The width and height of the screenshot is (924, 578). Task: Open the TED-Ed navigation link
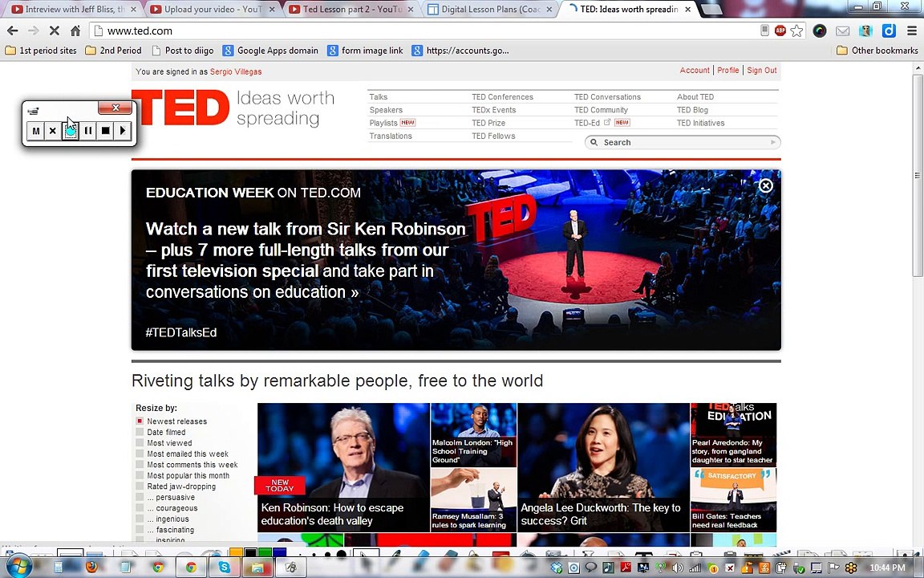(x=587, y=123)
